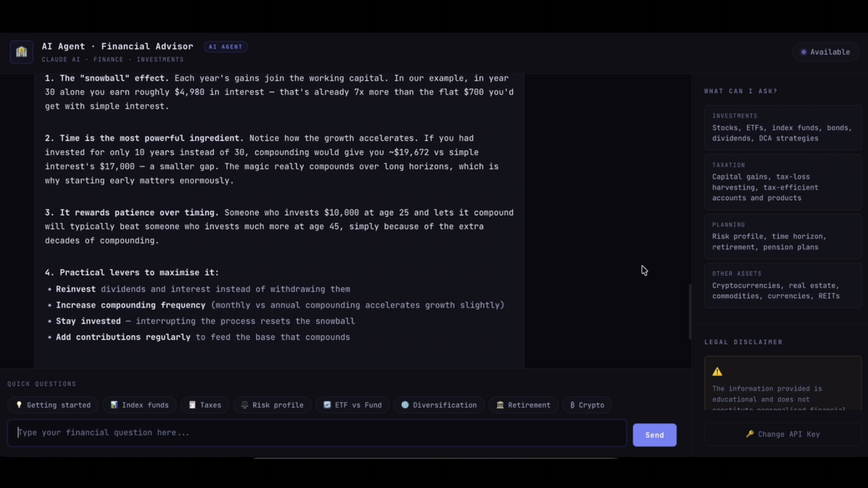Click the lightbulb icon on Getting started

(19, 405)
